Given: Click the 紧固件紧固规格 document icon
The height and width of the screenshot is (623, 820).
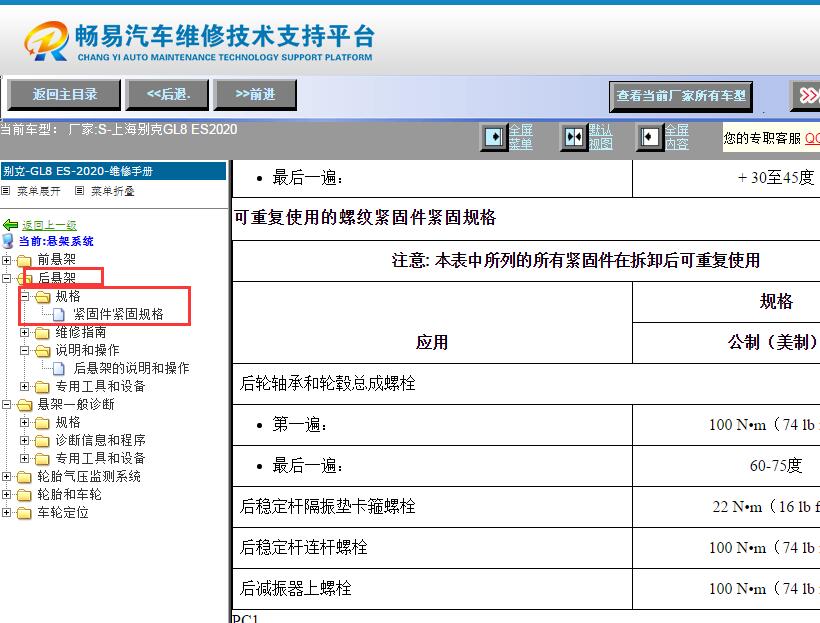Looking at the screenshot, I should pyautogui.click(x=59, y=314).
